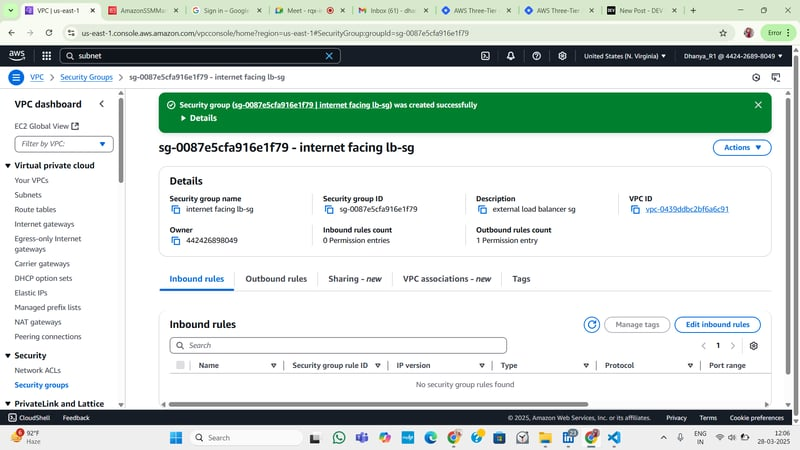800x450 pixels.
Task: Open Subnets in the sidebar
Action: (x=28, y=195)
